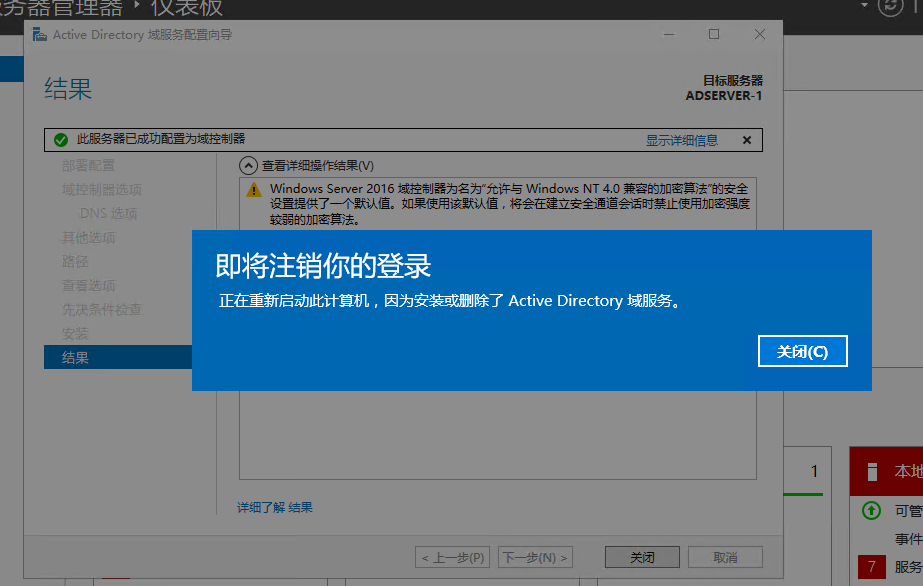Select 其他选项 step in sidebar
Screen dimensions: 923x586
point(88,238)
